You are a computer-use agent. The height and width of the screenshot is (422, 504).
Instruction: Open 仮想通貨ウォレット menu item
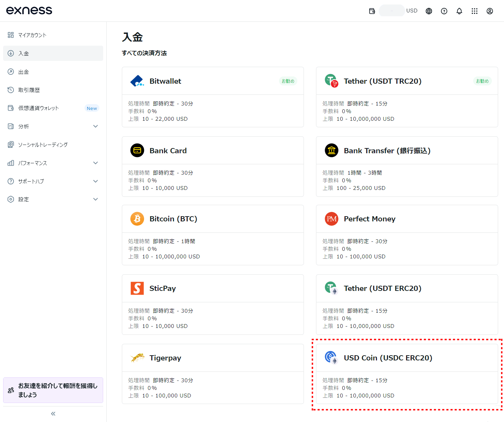[x=53, y=108]
